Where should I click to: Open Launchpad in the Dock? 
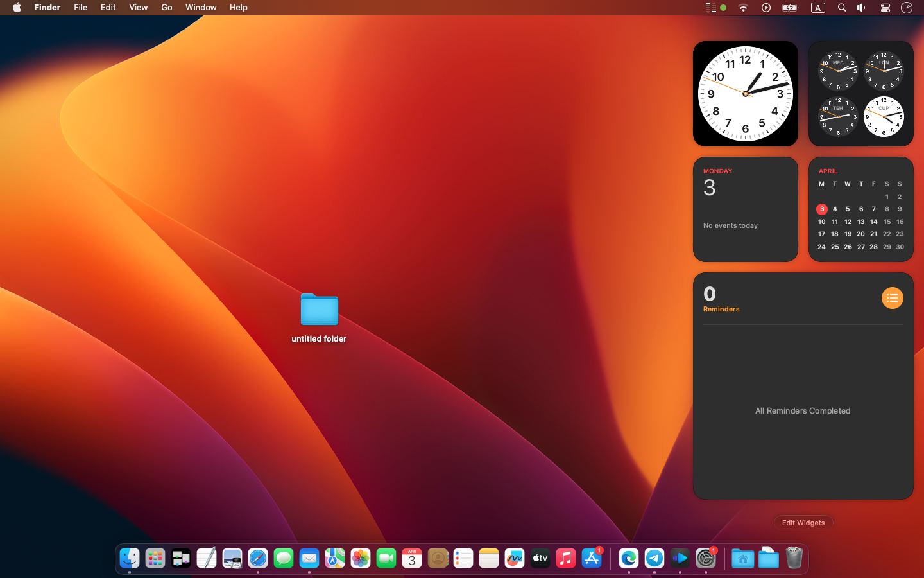[x=155, y=558]
